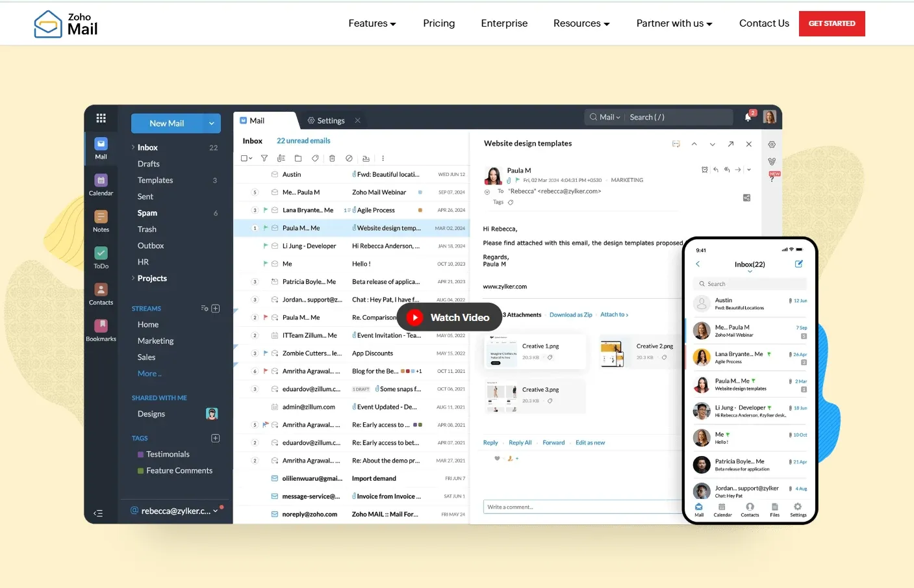
Task: Click the Download as Zip link
Action: 570,315
